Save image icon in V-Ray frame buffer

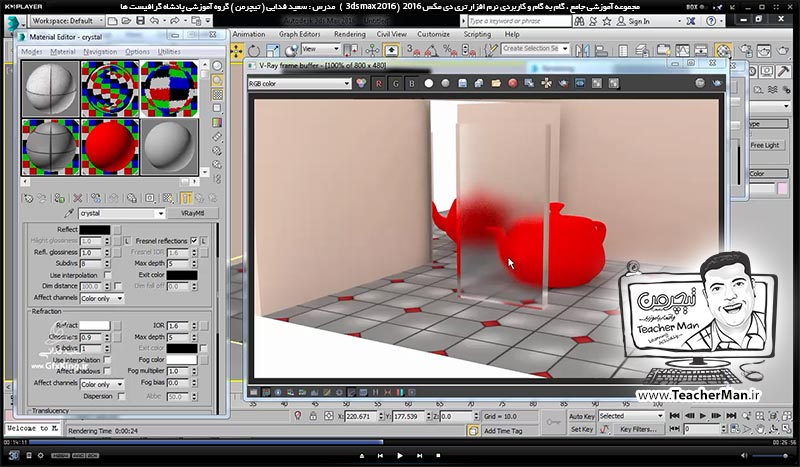pos(462,83)
